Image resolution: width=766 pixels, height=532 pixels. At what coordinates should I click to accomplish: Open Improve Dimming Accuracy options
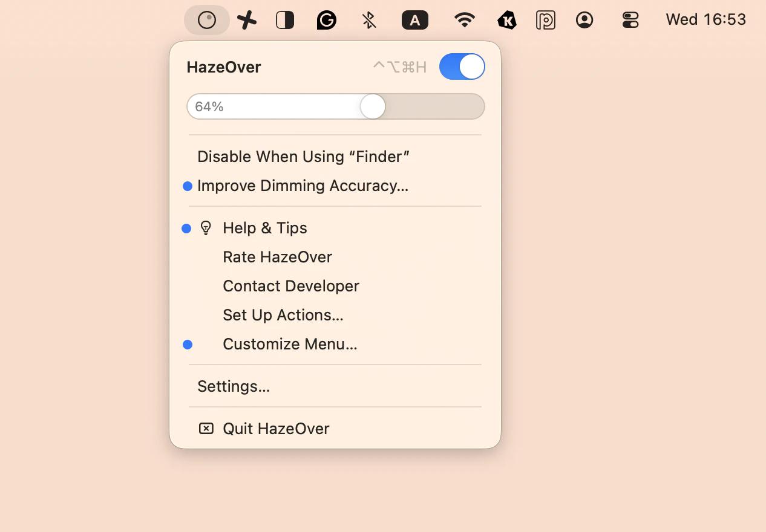click(x=303, y=186)
